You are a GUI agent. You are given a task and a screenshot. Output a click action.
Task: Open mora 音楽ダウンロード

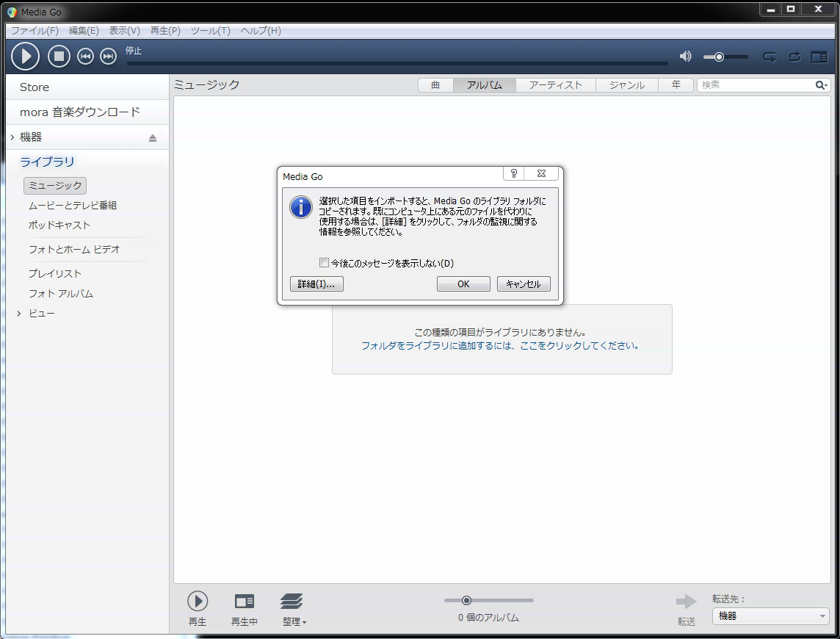(87, 112)
